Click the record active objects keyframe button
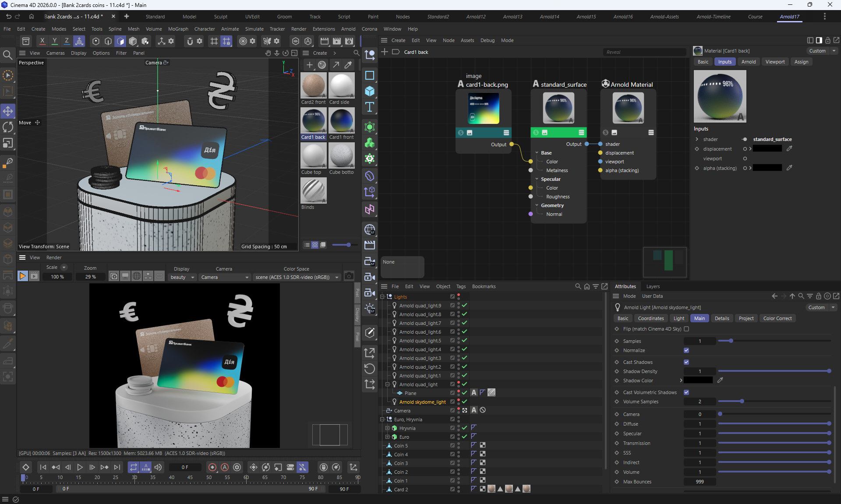 [x=212, y=467]
